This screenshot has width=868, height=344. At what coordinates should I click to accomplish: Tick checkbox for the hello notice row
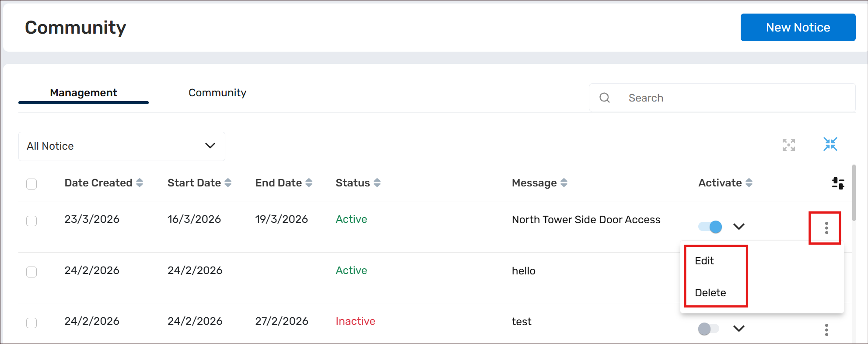coord(31,272)
